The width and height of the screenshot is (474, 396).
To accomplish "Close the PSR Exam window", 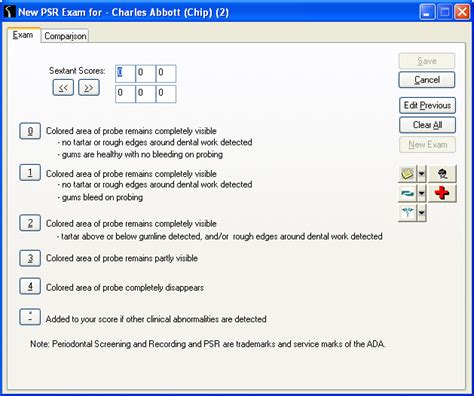I will pyautogui.click(x=462, y=12).
